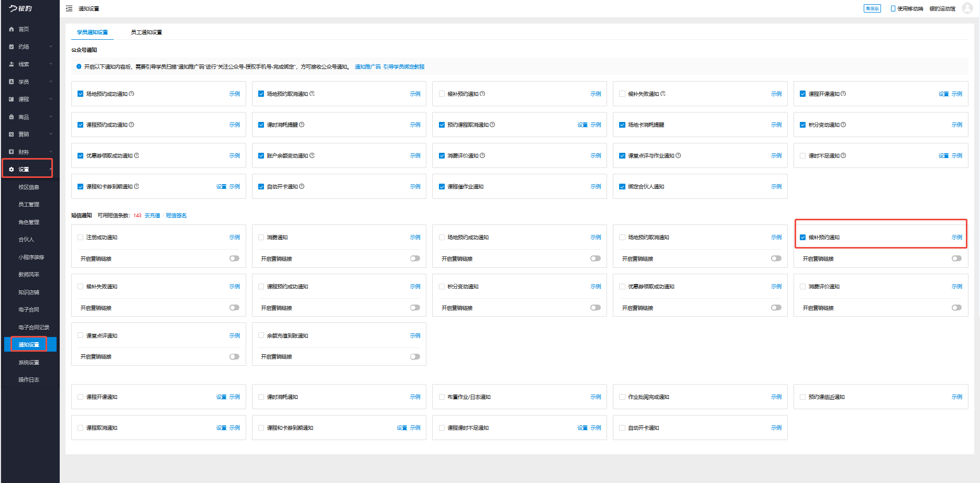The width and height of the screenshot is (980, 483).
Task: Expand the 约场 sidebar menu
Action: 51,47
